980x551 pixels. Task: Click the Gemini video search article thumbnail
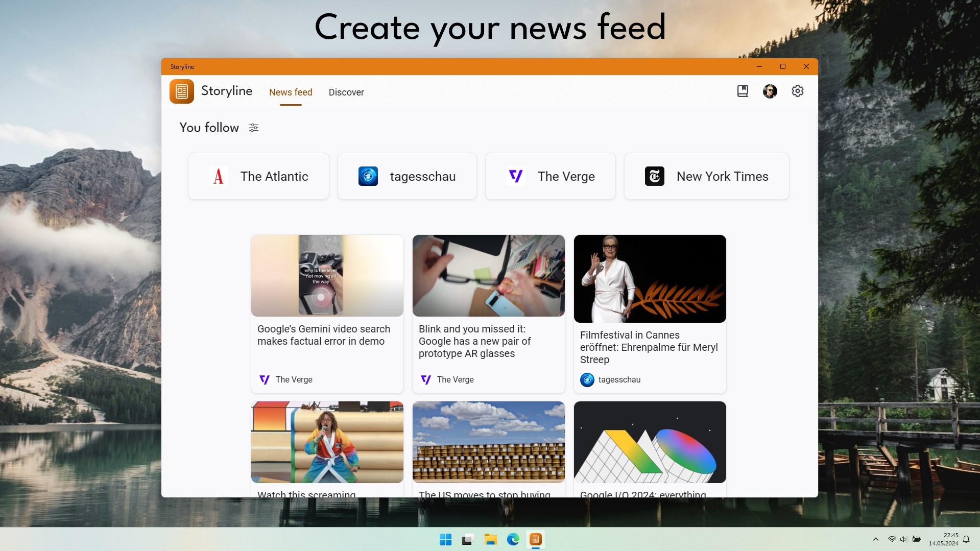tap(327, 276)
